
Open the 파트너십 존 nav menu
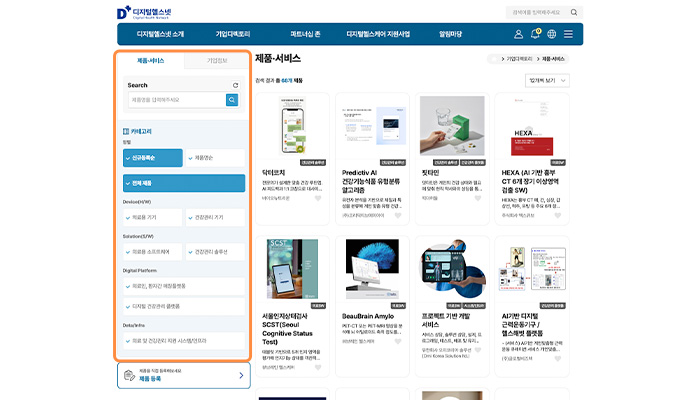tap(305, 34)
